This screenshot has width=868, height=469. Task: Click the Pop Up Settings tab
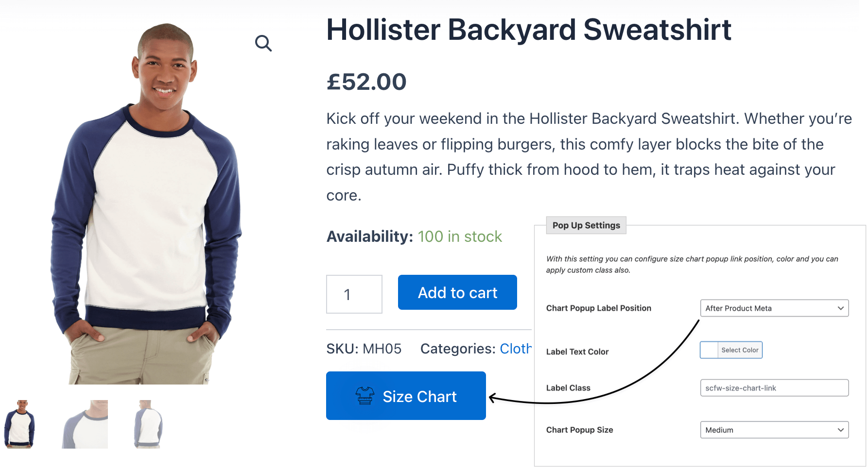pyautogui.click(x=586, y=225)
